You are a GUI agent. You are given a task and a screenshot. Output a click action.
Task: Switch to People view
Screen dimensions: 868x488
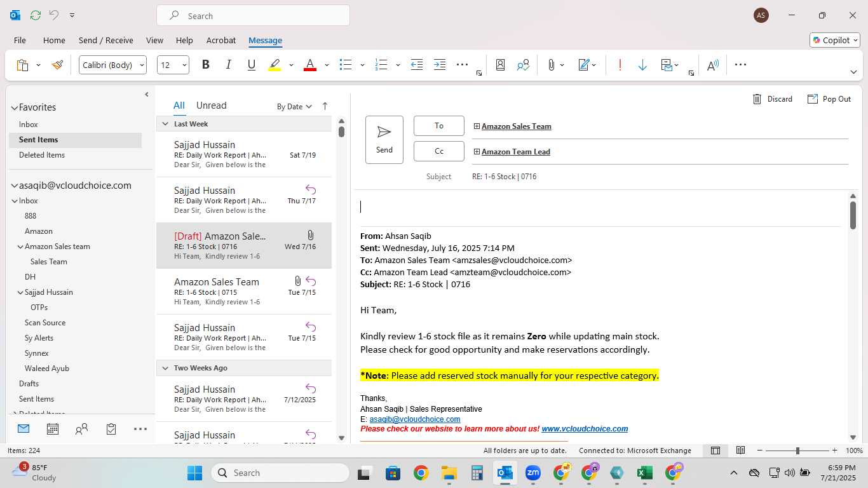point(81,430)
